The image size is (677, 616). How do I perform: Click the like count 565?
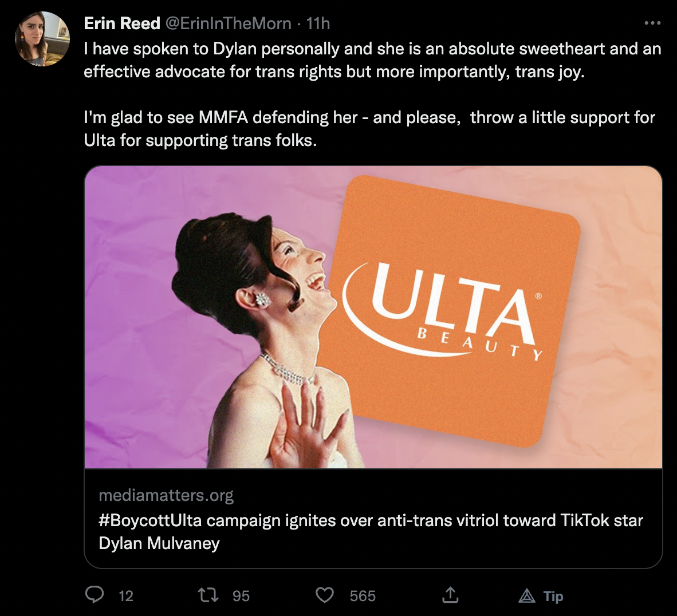pyautogui.click(x=363, y=597)
